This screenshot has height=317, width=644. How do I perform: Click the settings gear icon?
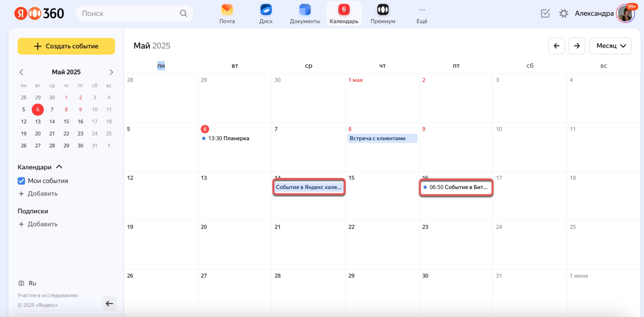[x=563, y=14]
